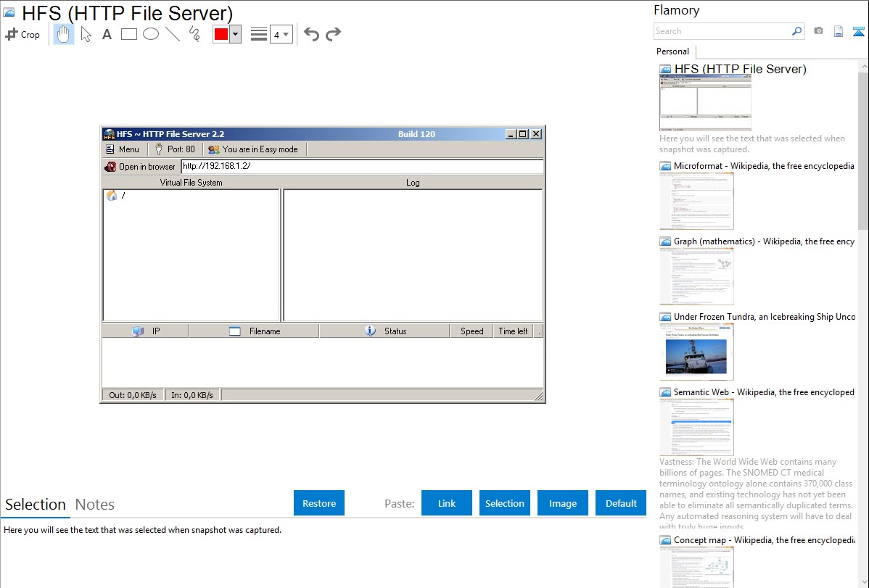Select the freehand scribble tool

pyautogui.click(x=194, y=34)
